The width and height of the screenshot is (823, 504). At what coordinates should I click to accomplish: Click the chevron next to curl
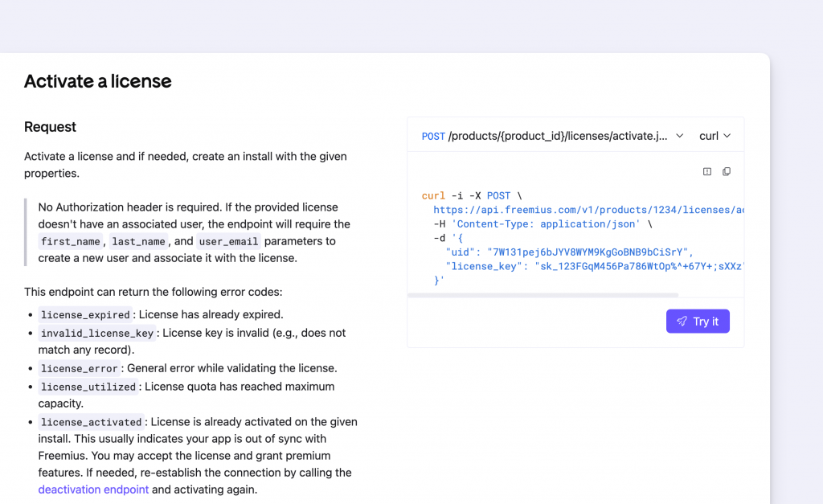coord(730,135)
